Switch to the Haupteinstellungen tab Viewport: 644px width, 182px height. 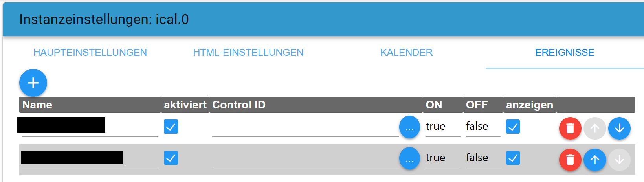(x=90, y=53)
